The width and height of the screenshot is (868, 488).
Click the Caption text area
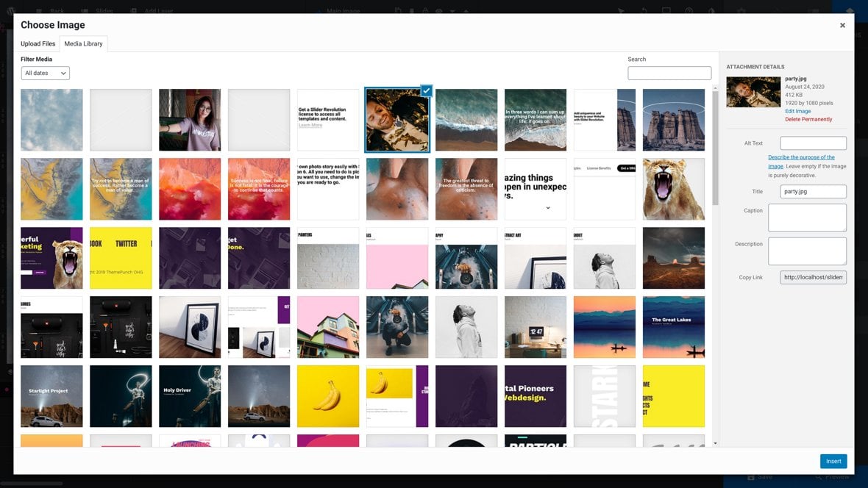tap(807, 218)
